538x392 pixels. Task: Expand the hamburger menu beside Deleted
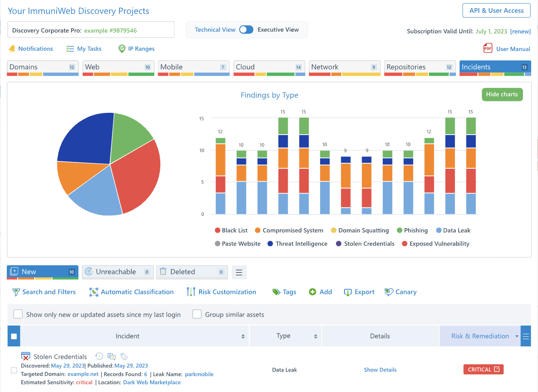pos(239,272)
